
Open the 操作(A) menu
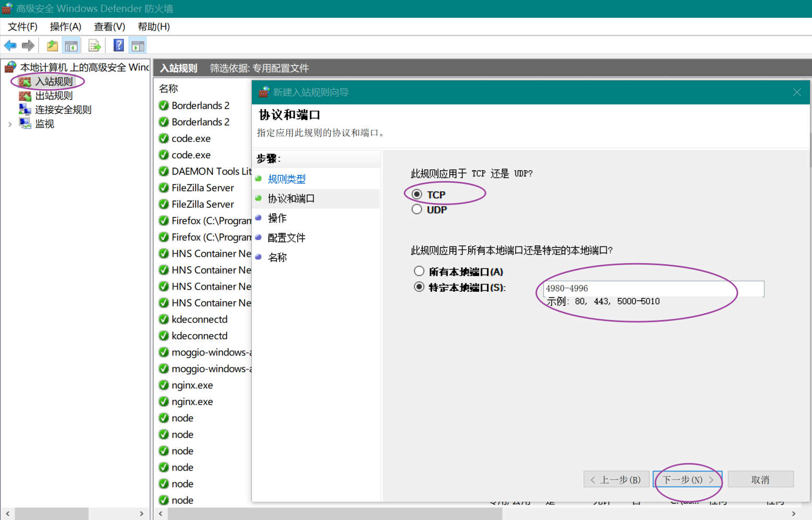[65, 27]
